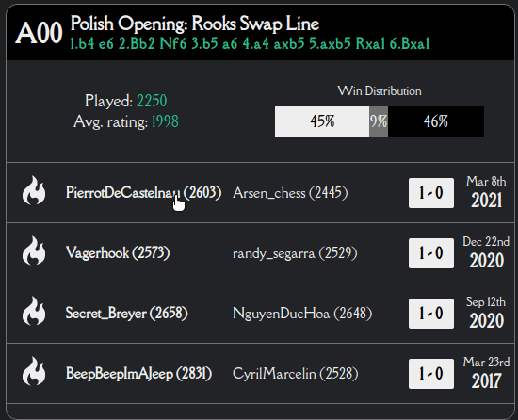Open Arsen_chess (2445) player link
518x420 pixels.
290,193
